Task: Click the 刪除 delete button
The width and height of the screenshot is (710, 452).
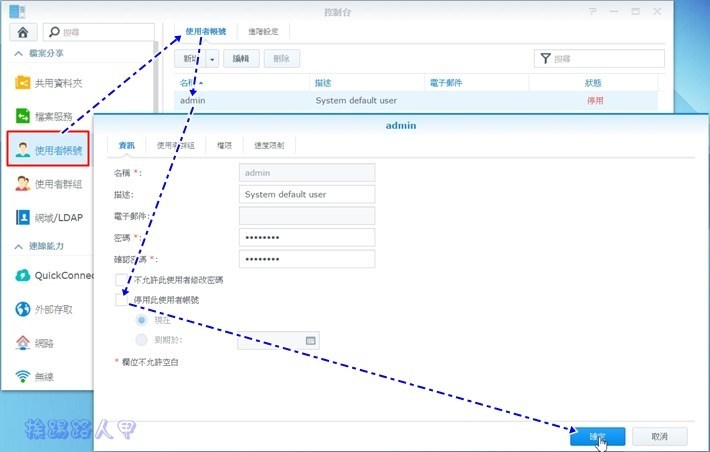Action: 282,59
